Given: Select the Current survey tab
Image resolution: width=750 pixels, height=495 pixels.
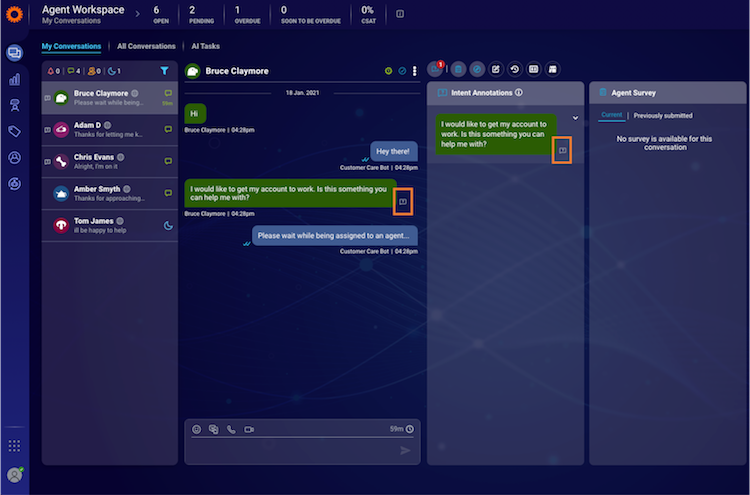Looking at the screenshot, I should pyautogui.click(x=612, y=115).
